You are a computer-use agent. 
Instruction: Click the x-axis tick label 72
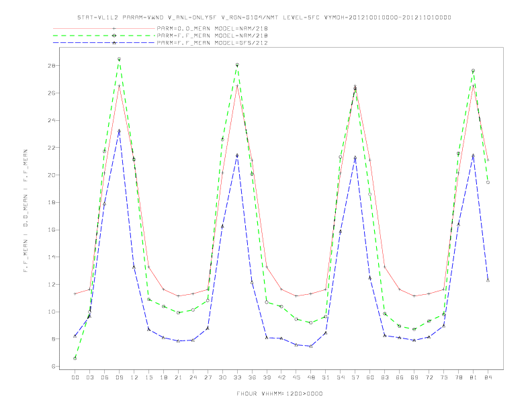pos(429,377)
